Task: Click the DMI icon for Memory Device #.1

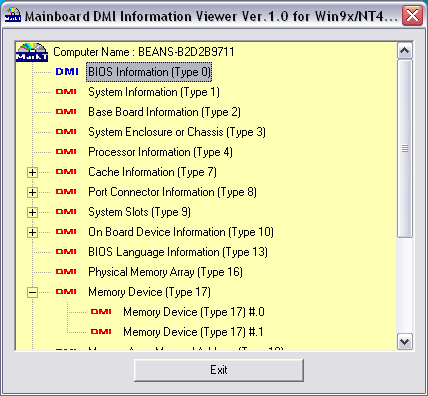Action: pyautogui.click(x=101, y=332)
